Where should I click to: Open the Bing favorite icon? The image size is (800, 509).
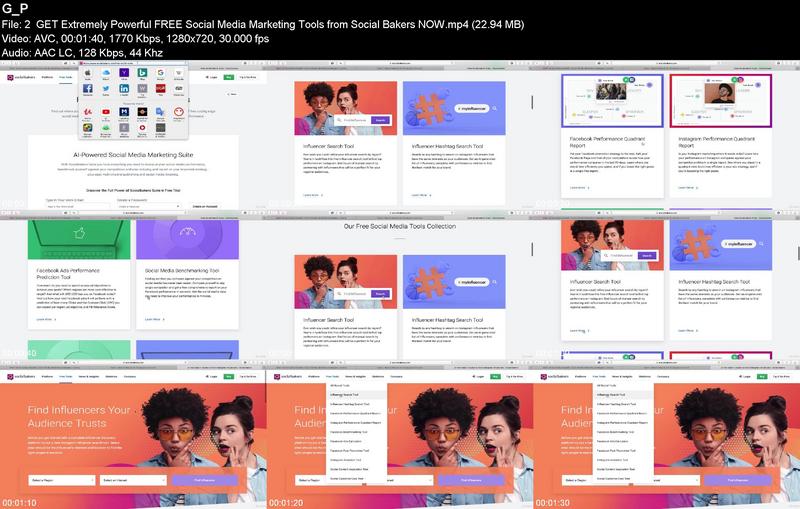point(142,73)
